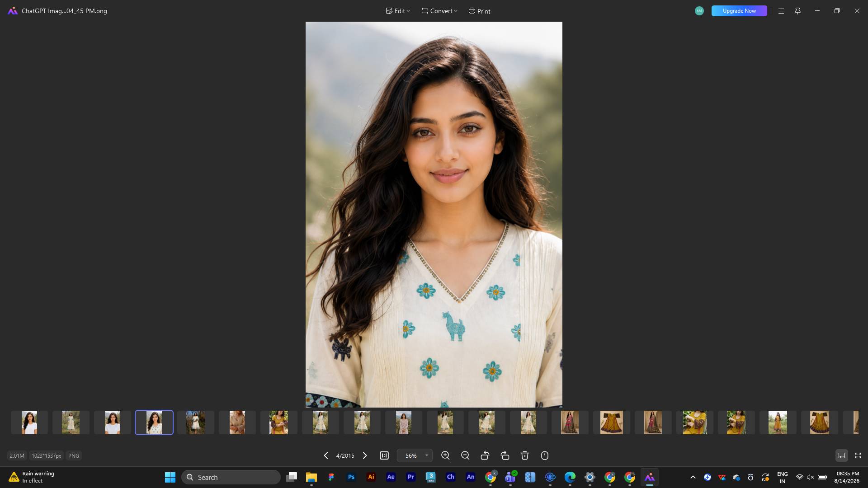
Task: Rotate image counterclockwise using the rotate left icon
Action: pyautogui.click(x=485, y=455)
